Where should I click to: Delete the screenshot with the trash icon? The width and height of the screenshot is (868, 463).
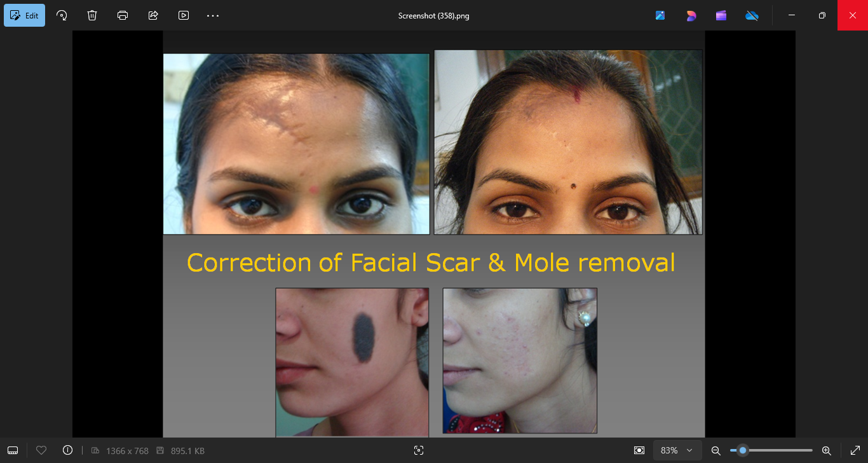point(92,15)
